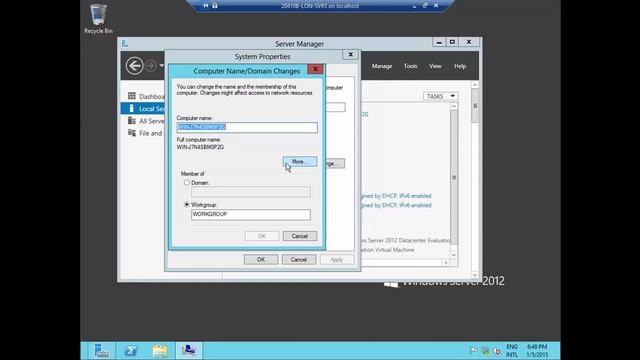The image size is (640, 360).
Task: Click OK in the System Properties dialog
Action: pyautogui.click(x=261, y=260)
